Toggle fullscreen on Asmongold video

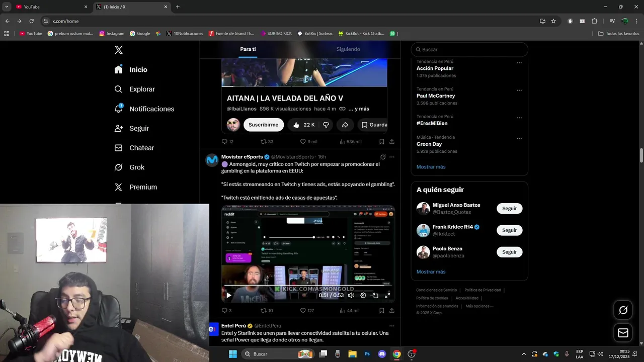387,296
